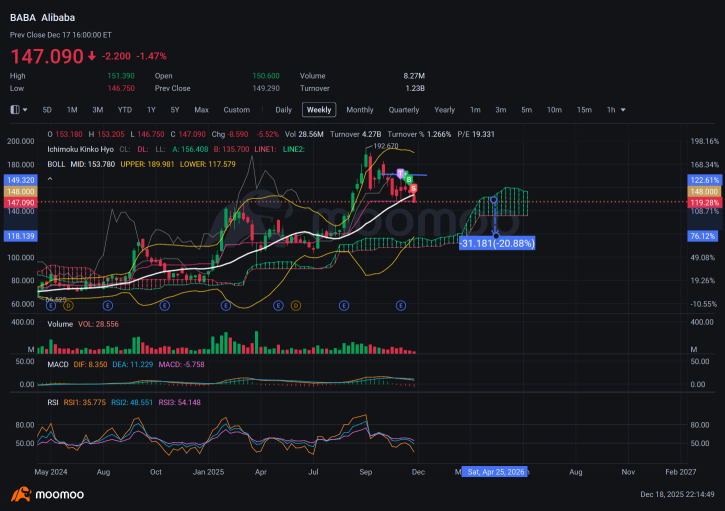725x511 pixels.
Task: Click the 118.139 price tag on left axis
Action: (20, 236)
